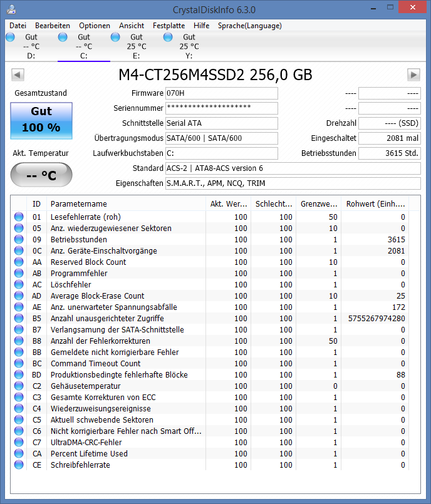Image resolution: width=431 pixels, height=504 pixels.
Task: Click the Gut 100 % health status button
Action: (41, 121)
